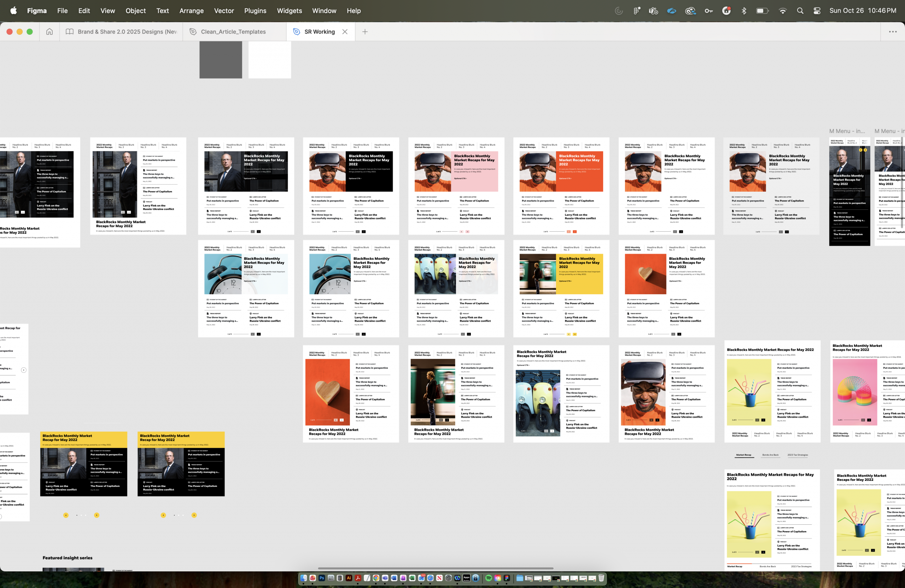Viewport: 905px width, 588px height.
Task: Open the File menu
Action: (x=62, y=11)
